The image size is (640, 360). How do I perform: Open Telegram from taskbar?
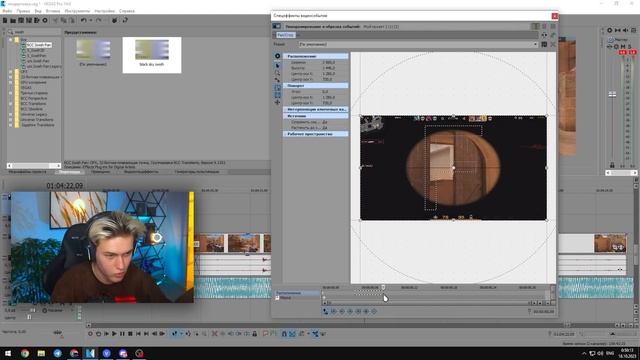58,353
